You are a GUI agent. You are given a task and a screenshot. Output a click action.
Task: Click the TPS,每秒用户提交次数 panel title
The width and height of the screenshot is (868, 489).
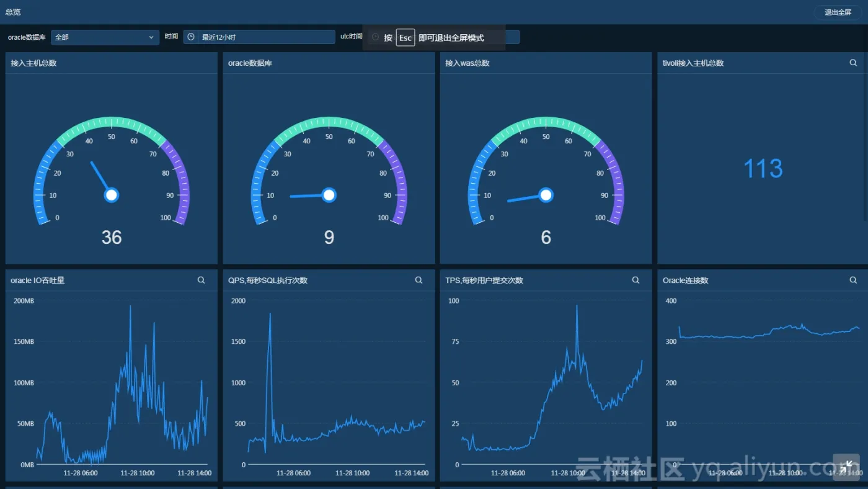pyautogui.click(x=484, y=280)
